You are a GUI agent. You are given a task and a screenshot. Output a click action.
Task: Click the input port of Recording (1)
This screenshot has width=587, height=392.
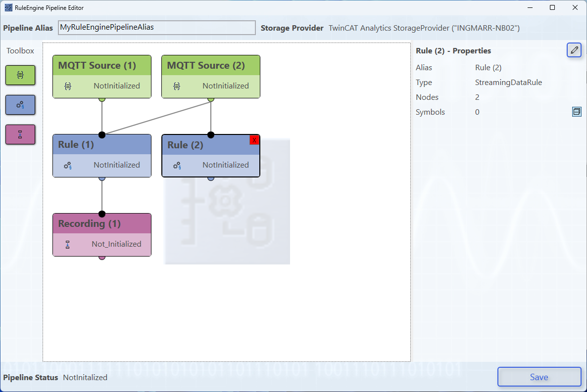102,214
